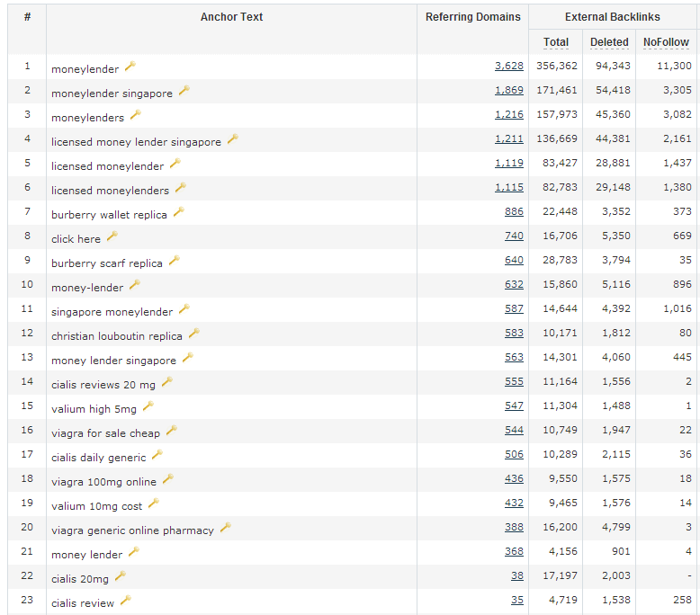The image size is (700, 615).
Task: Open the 3,628 referring domains link
Action: (509, 66)
